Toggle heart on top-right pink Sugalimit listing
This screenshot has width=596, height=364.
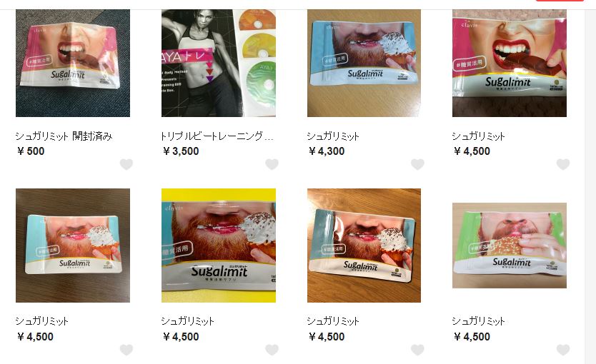click(563, 164)
